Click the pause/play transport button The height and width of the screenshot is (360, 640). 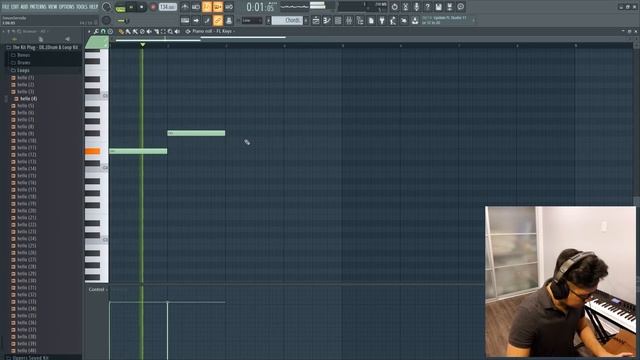[x=131, y=7]
